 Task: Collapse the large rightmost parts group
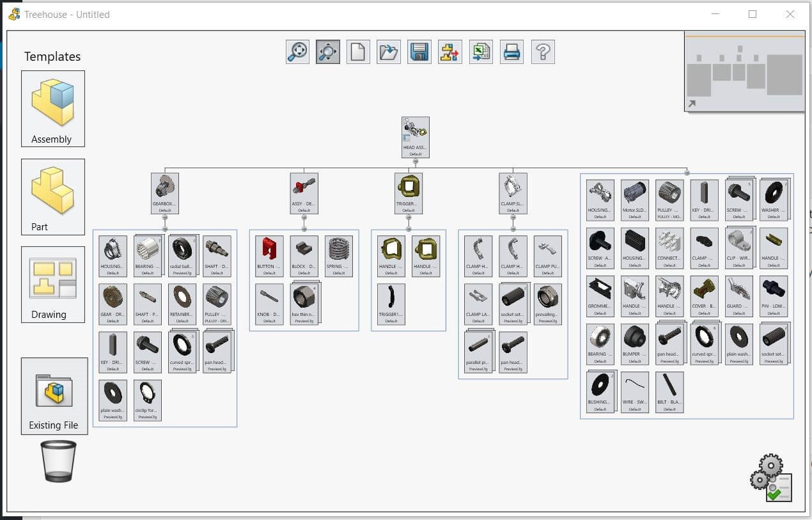tap(687, 173)
